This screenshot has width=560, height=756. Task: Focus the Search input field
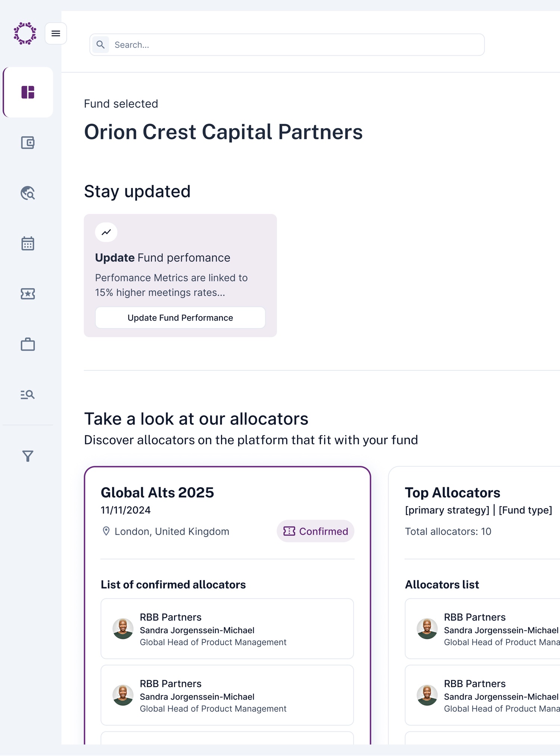[x=287, y=45]
